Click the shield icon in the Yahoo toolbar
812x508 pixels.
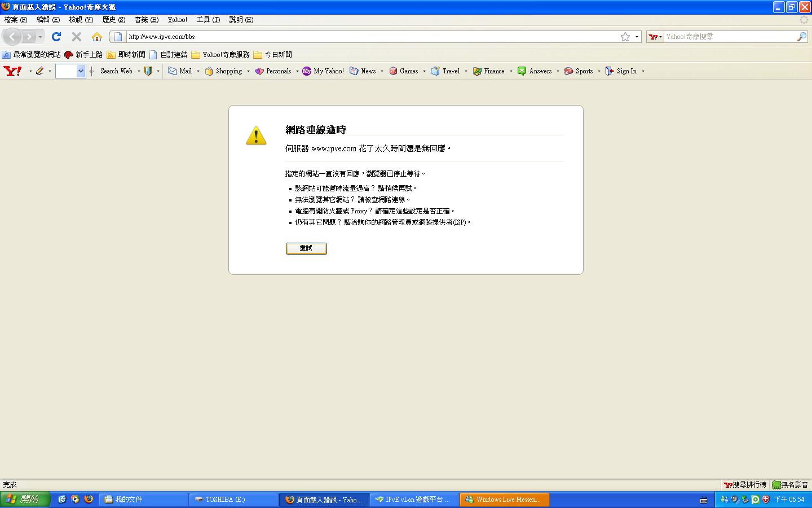[148, 71]
